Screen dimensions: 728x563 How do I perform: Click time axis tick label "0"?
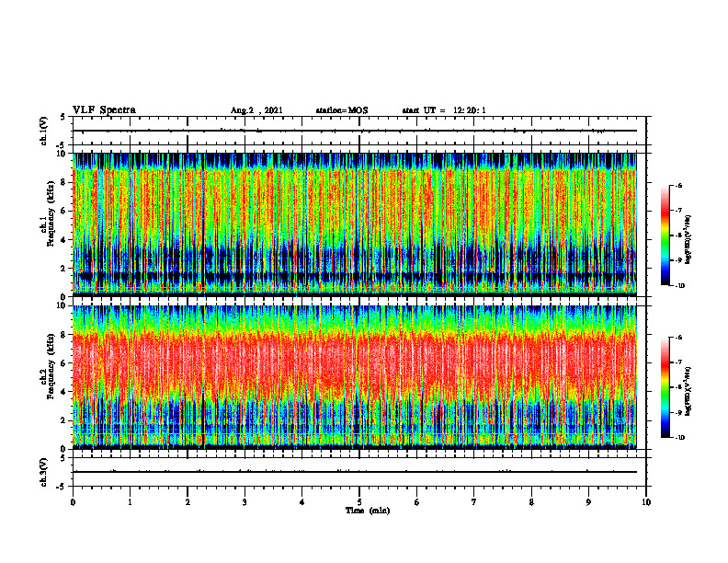(x=73, y=502)
